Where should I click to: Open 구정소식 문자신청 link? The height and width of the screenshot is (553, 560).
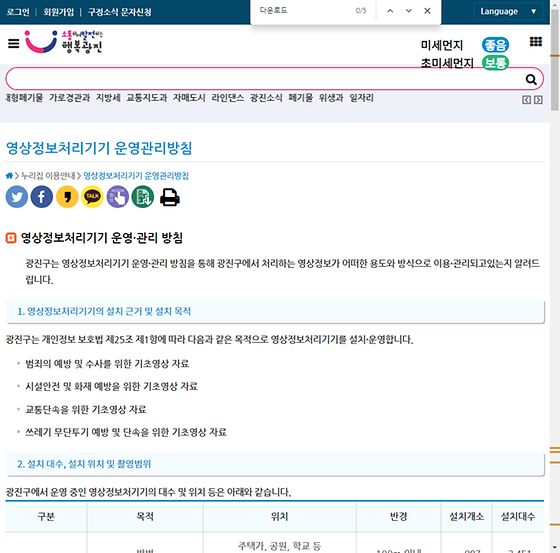coord(120,12)
